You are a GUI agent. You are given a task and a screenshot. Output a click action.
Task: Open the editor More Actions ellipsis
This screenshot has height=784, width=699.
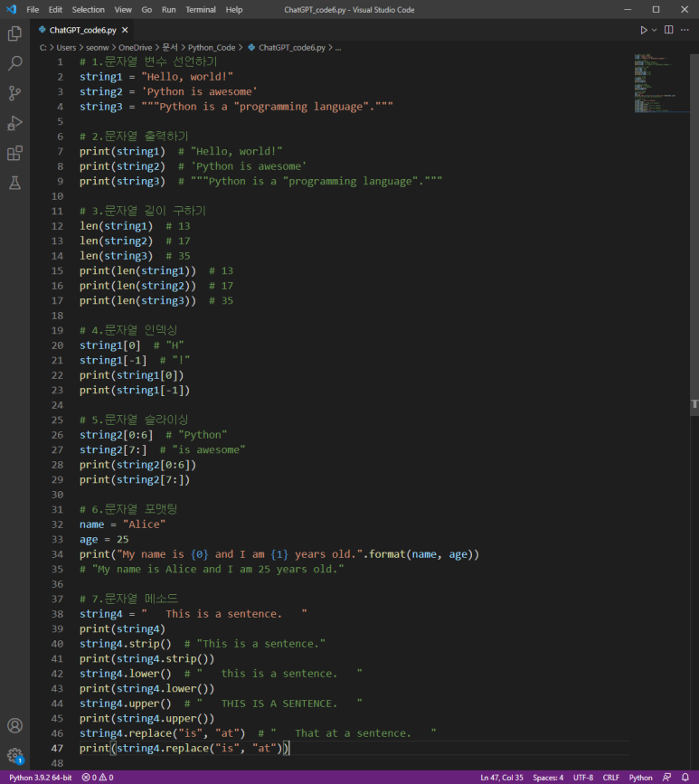(685, 30)
